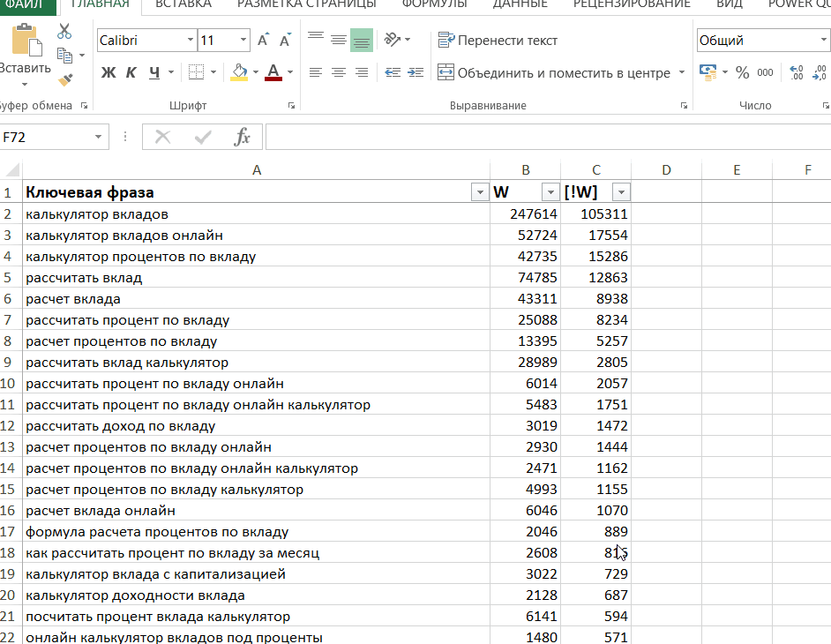The image size is (831, 644).
Task: Click the Insert Function fx icon
Action: coord(242,138)
